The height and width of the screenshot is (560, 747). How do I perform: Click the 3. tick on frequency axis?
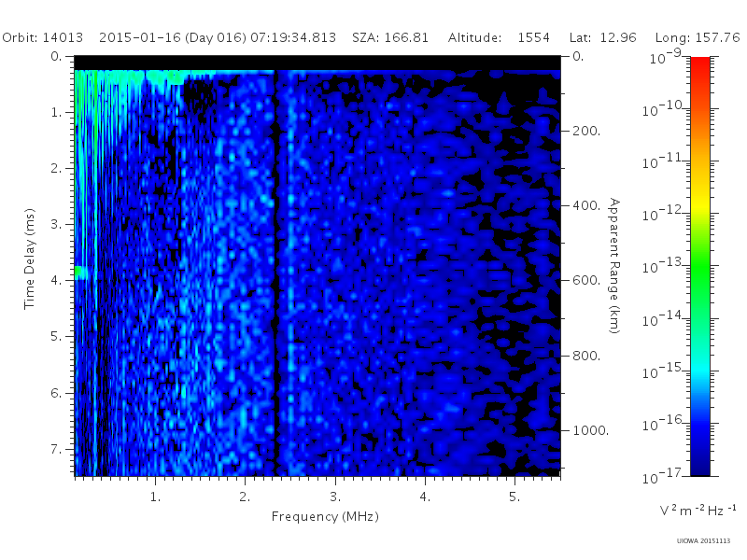(335, 497)
